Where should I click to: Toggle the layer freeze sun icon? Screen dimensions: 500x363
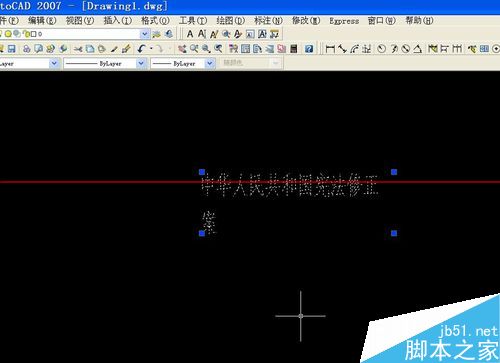8,34
